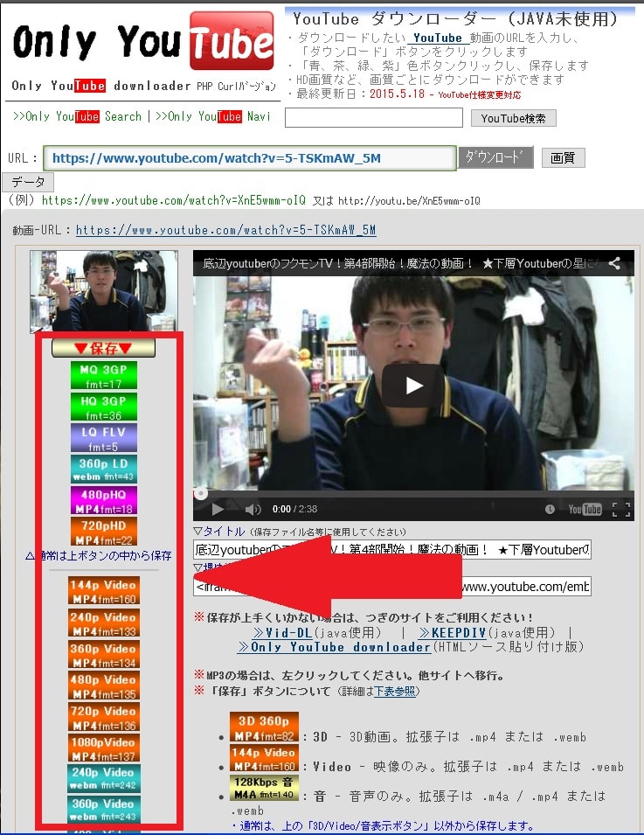Download with the 480pHQ MP4 fmt=18 button
644x835 pixels.
(104, 500)
